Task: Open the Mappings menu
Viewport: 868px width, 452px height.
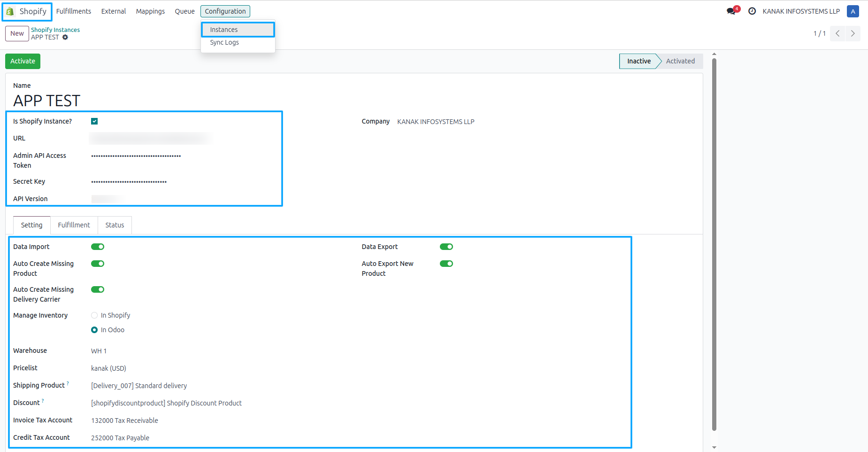Action: point(150,11)
